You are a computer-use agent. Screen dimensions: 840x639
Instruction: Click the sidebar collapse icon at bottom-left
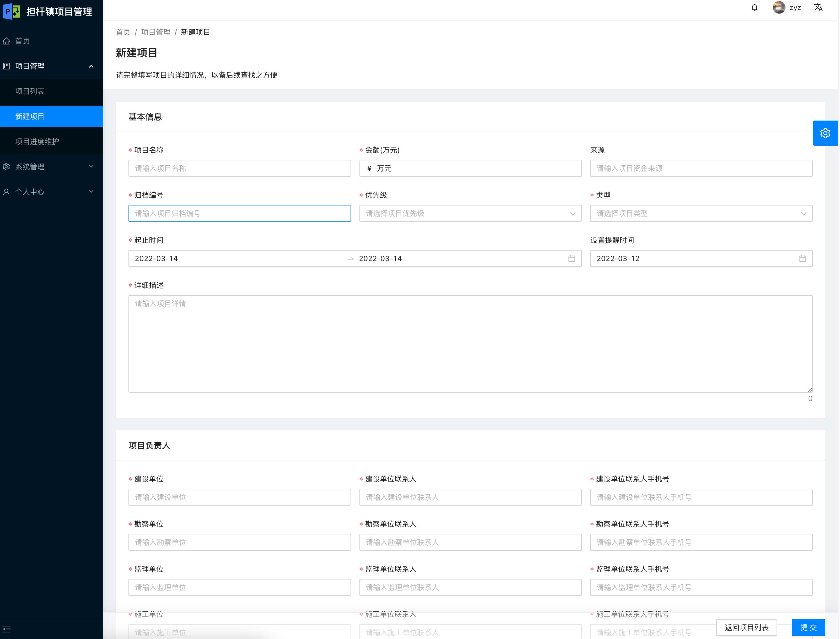tap(7, 629)
